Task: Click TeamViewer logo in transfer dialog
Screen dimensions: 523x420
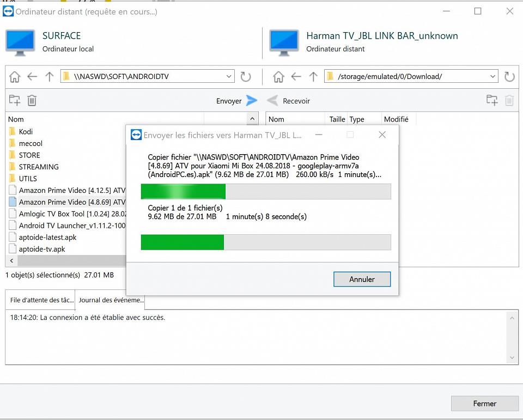Action: (136, 135)
